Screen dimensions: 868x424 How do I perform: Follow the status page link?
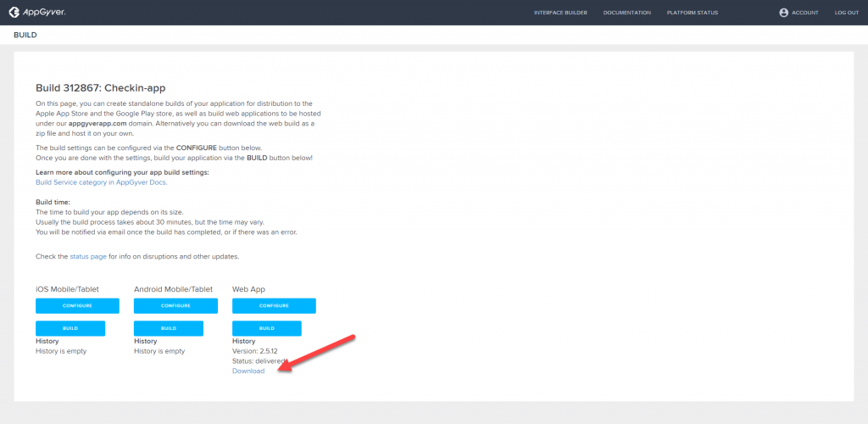(x=88, y=257)
